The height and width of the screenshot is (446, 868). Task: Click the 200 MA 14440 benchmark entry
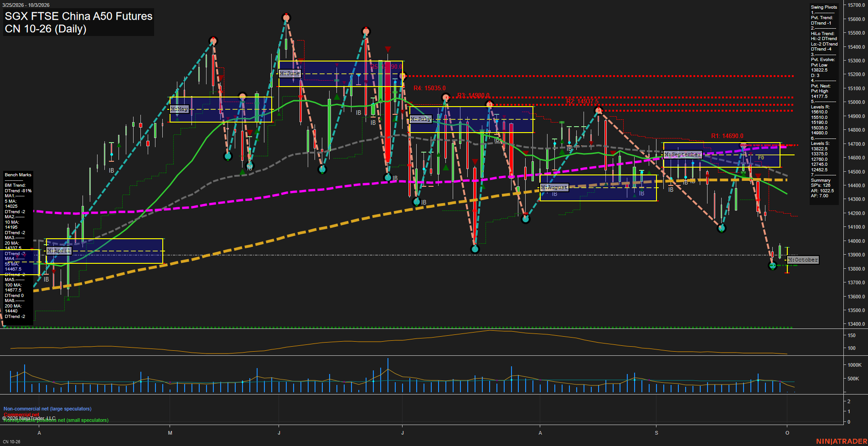point(13,308)
